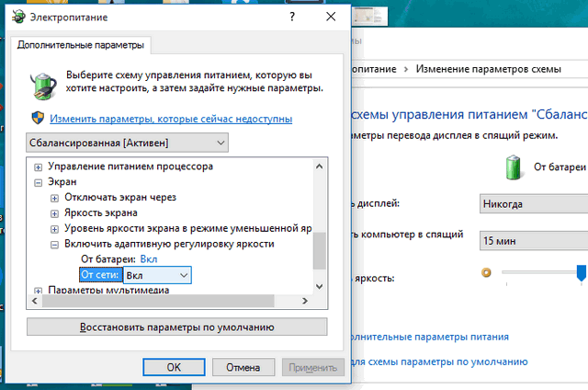The height and width of the screenshot is (390, 588).
Task: Click the window thumbnail above background window
Action: pos(370,17)
